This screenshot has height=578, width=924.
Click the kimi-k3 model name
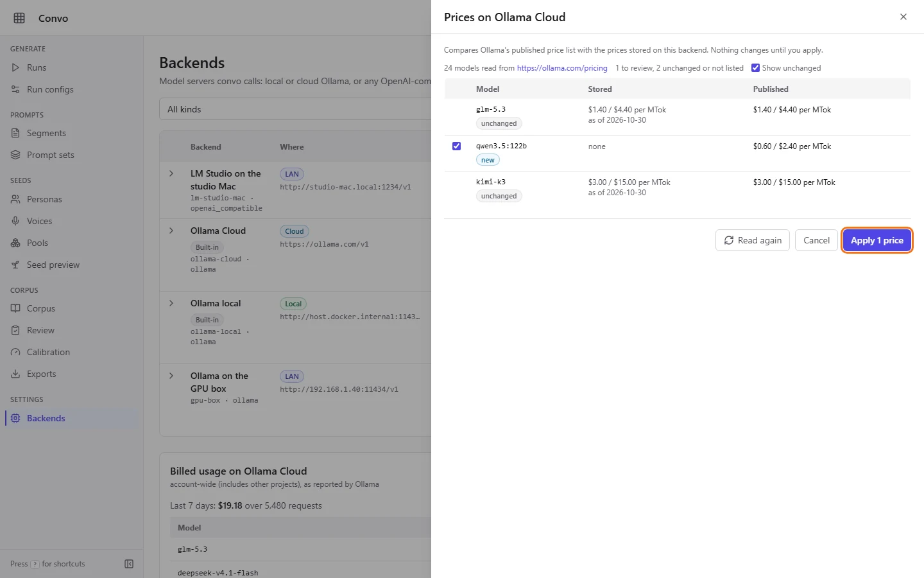pyautogui.click(x=491, y=182)
